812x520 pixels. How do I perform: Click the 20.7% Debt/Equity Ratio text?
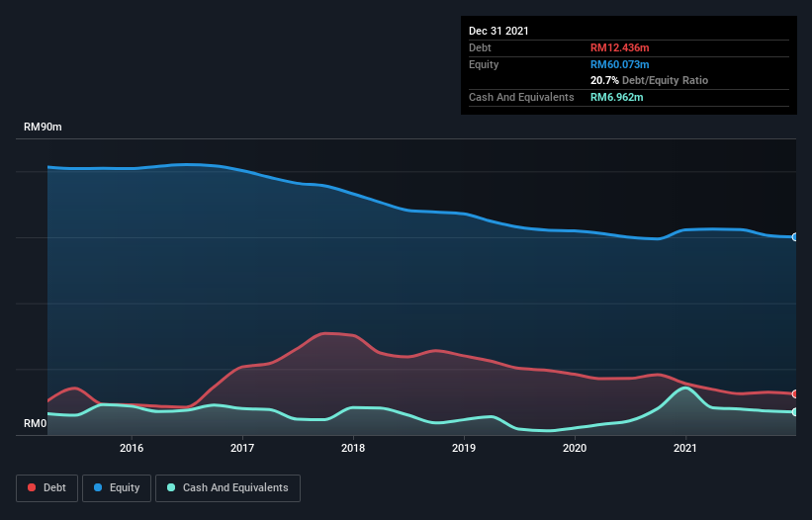[x=649, y=80]
